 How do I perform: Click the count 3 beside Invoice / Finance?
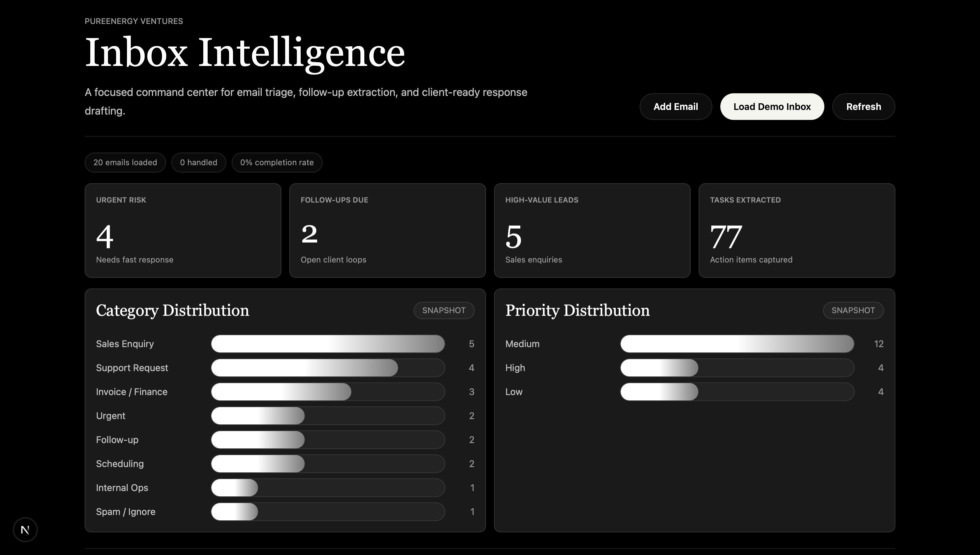(471, 392)
